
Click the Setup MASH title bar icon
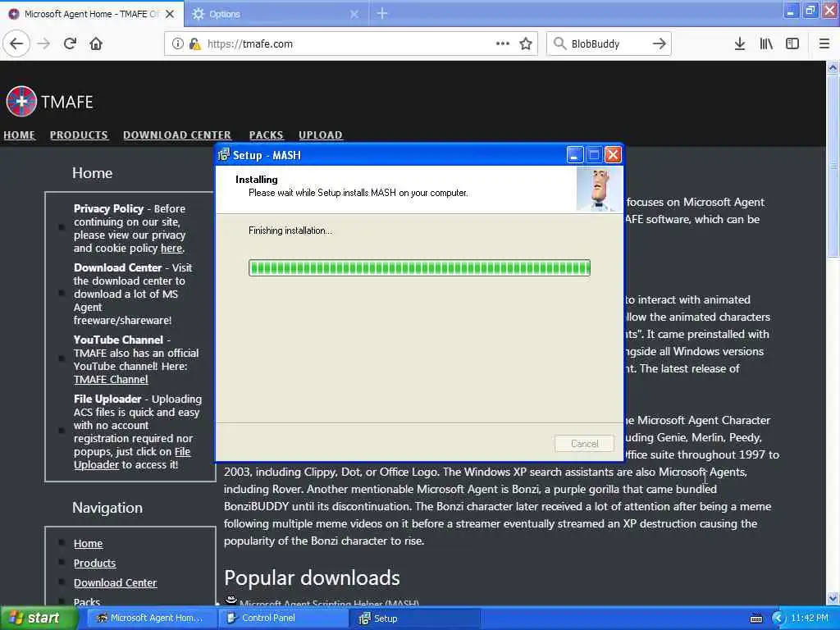click(x=223, y=155)
